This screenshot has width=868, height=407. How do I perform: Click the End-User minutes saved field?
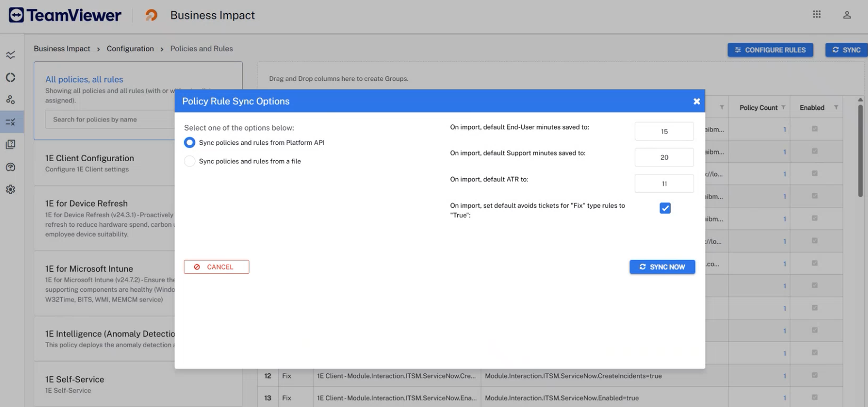click(664, 131)
